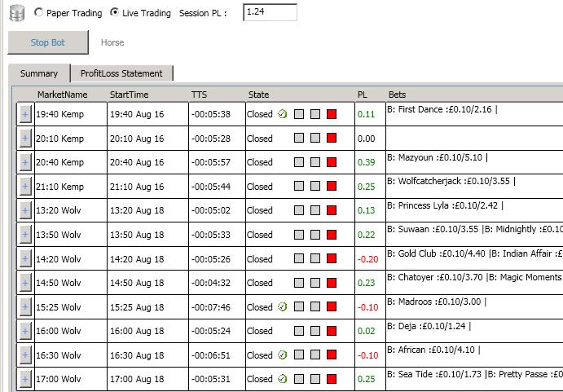Click the PL column header
This screenshot has width=563, height=392.
click(x=363, y=95)
